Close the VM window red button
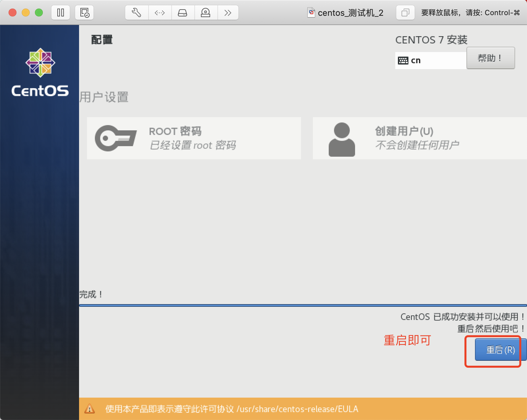The height and width of the screenshot is (420, 527). (13, 13)
